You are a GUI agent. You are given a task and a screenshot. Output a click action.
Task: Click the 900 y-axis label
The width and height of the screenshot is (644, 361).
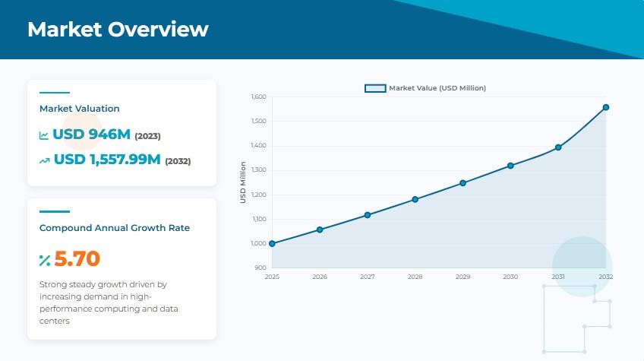(x=260, y=268)
